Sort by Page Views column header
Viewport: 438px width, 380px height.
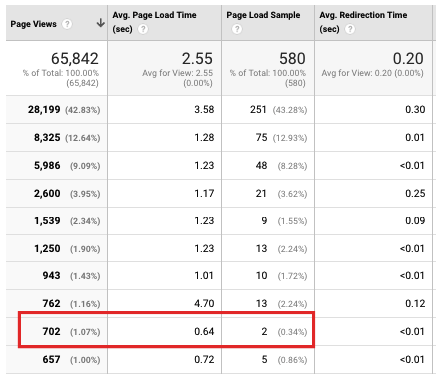coord(34,24)
